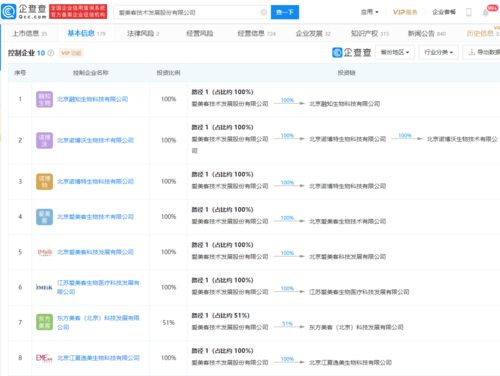500x376 pixels.
Task: Switch to the 知识产权 tab
Action: pyautogui.click(x=370, y=33)
